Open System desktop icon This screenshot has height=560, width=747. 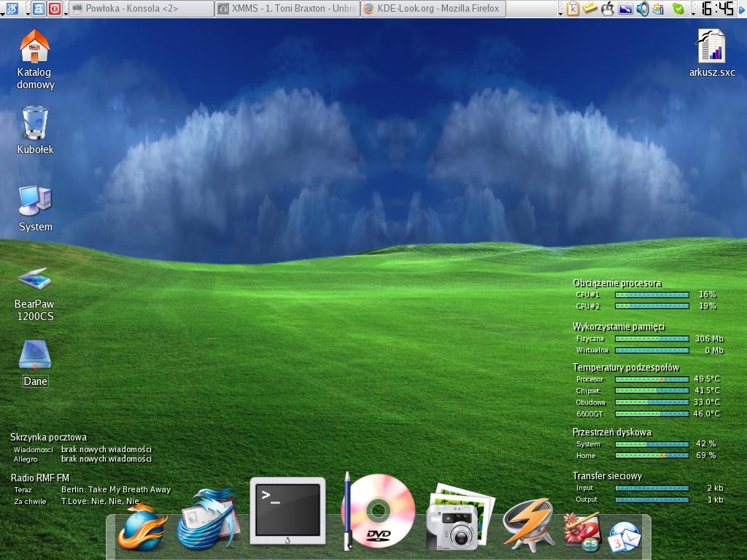click(x=35, y=208)
